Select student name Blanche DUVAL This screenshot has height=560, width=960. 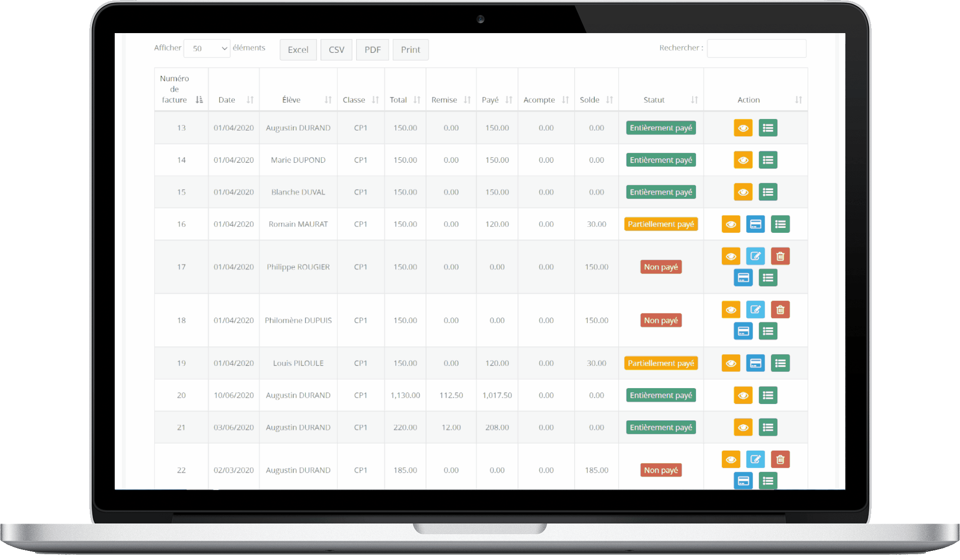298,192
